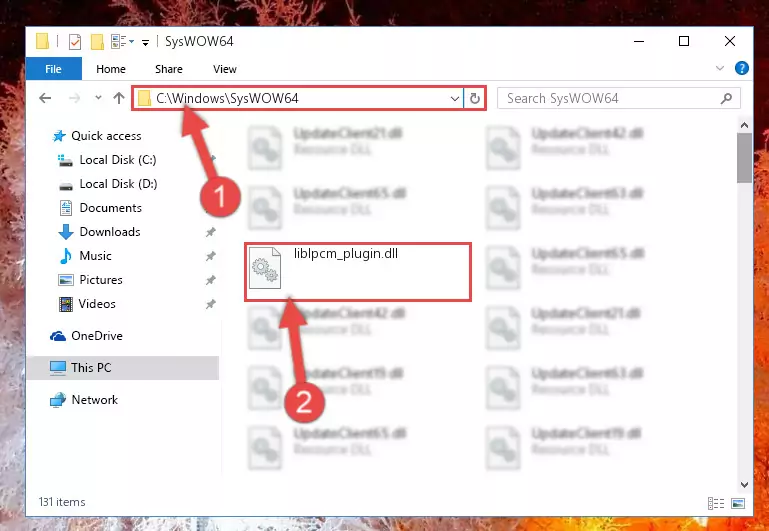Click the scrollbar down arrow

[x=744, y=484]
